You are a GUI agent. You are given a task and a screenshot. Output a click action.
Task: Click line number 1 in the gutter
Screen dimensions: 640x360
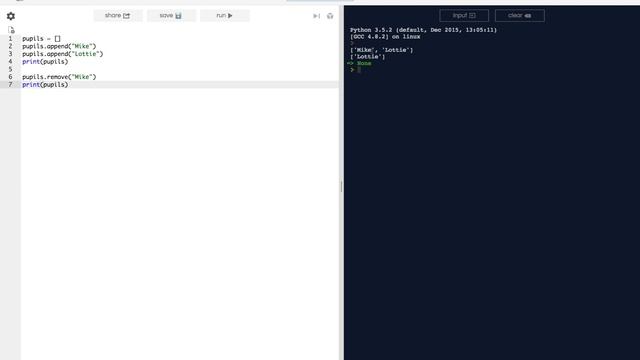(x=10, y=38)
